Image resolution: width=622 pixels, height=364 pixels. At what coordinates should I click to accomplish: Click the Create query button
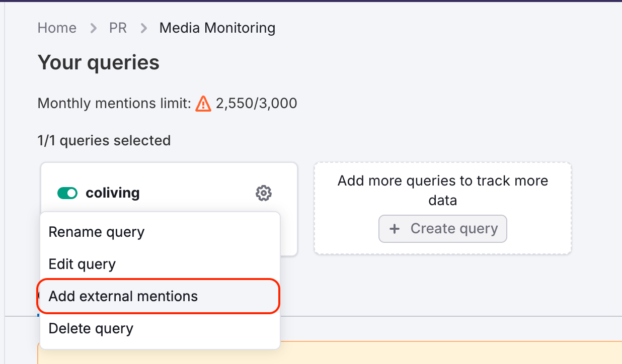click(442, 229)
